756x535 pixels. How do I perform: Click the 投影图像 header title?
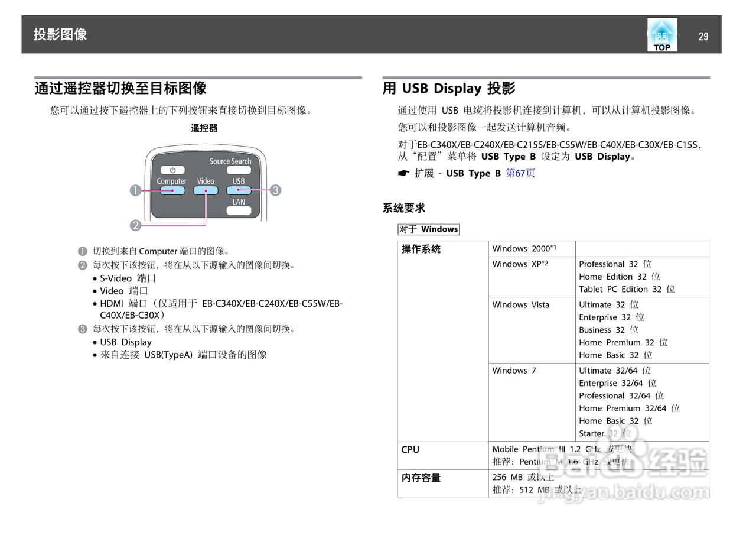point(60,34)
